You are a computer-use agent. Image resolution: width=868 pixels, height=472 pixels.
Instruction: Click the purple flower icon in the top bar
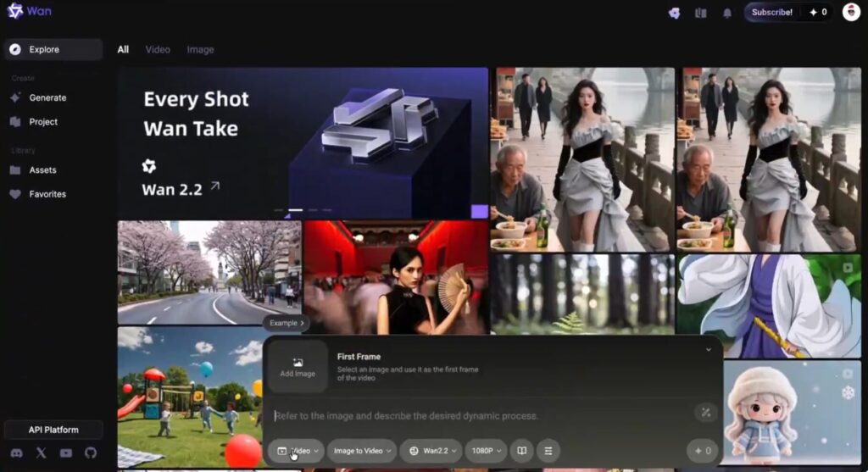click(x=674, y=13)
